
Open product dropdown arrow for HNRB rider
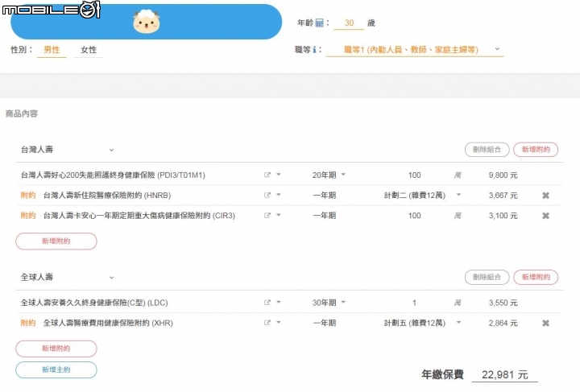279,195
